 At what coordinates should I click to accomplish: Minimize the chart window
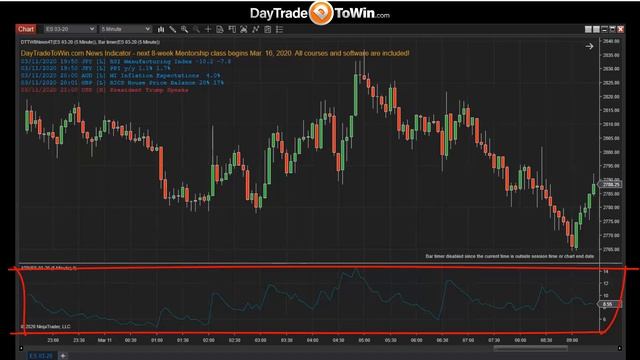coord(604,29)
